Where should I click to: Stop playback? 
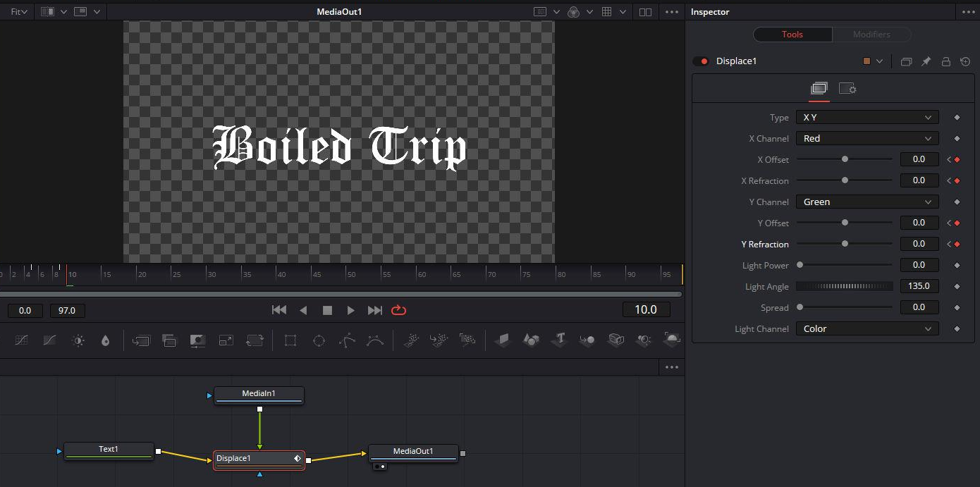[x=327, y=310]
